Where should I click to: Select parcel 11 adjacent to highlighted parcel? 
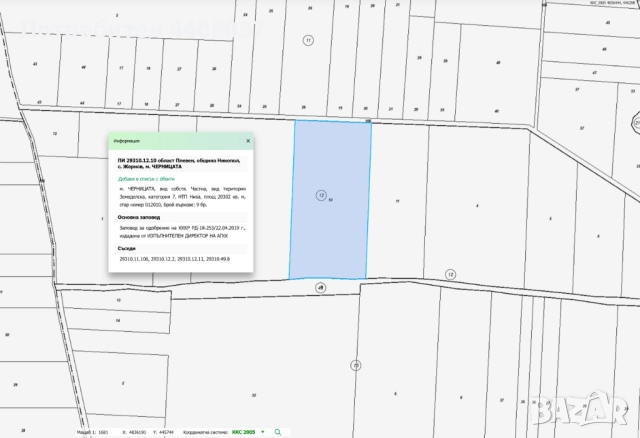click(398, 201)
